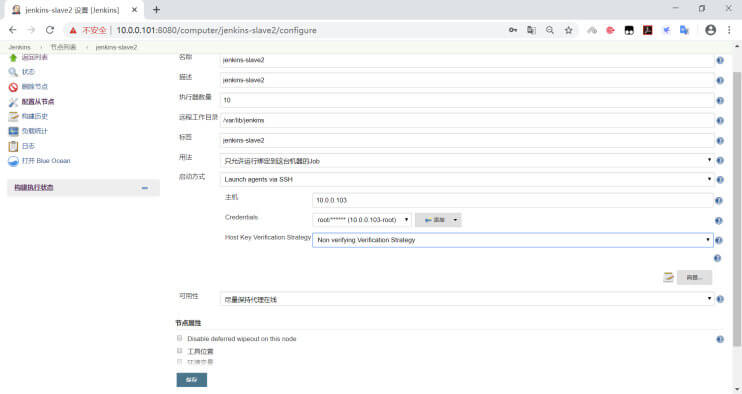Collapse the 构建执行状态 panel
This screenshot has width=742, height=394.
pyautogui.click(x=145, y=188)
